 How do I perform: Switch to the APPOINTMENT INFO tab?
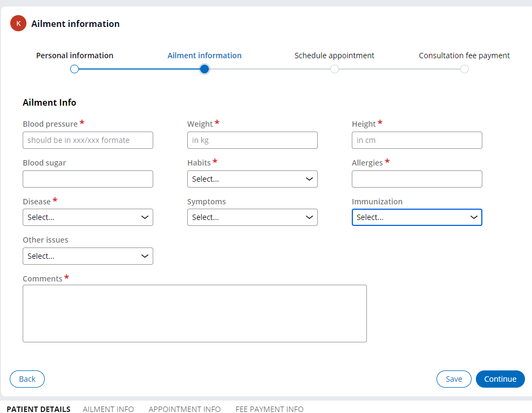point(185,409)
